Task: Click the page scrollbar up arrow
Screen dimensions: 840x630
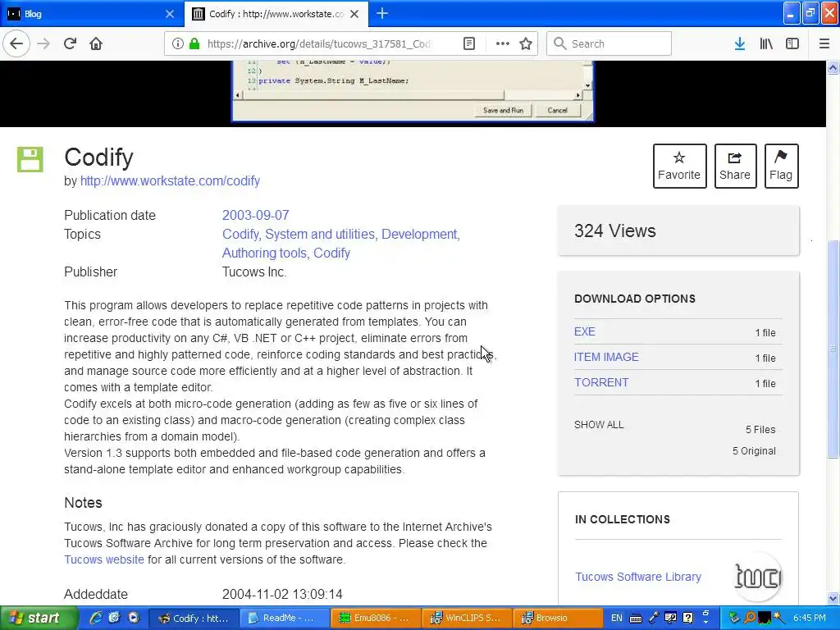Action: pos(833,67)
